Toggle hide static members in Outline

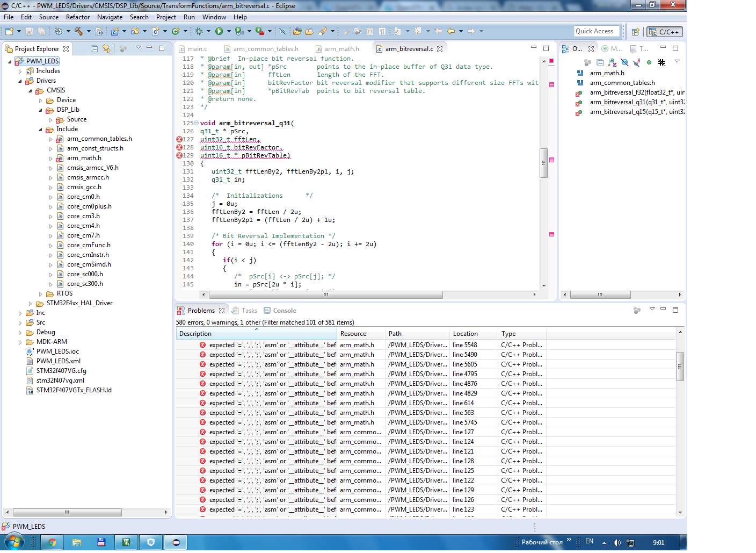636,62
